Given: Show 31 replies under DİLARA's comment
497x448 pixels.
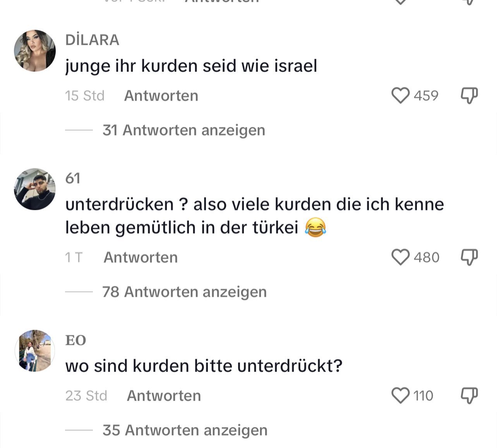Looking at the screenshot, I should click(x=184, y=130).
